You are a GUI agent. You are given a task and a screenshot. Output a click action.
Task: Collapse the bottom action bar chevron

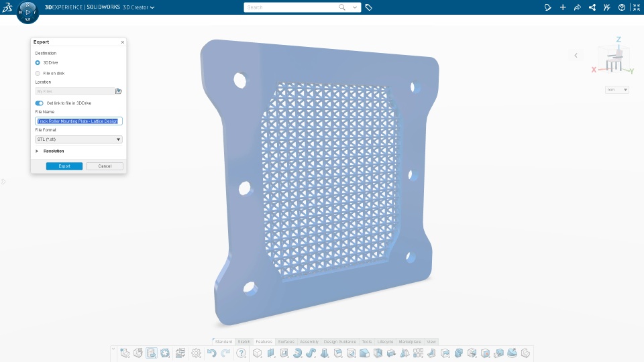pyautogui.click(x=113, y=349)
